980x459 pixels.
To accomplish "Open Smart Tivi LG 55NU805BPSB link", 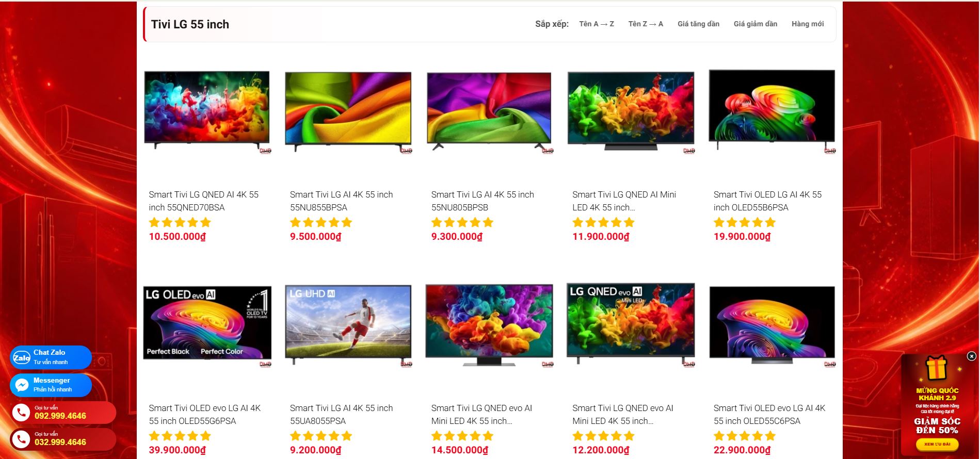I will (483, 201).
